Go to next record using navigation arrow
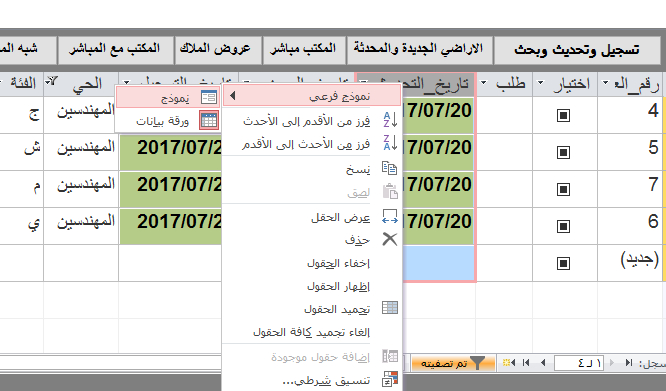Viewport: 666px width, 391px height. (x=542, y=363)
